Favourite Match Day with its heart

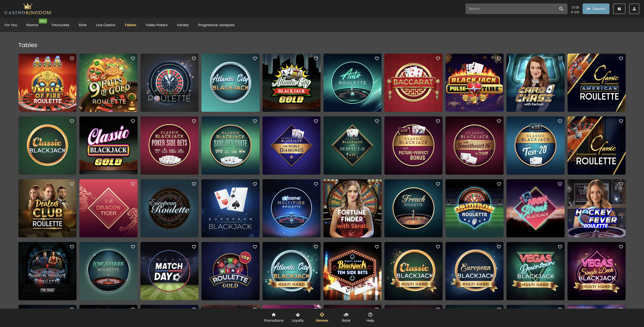(194, 247)
